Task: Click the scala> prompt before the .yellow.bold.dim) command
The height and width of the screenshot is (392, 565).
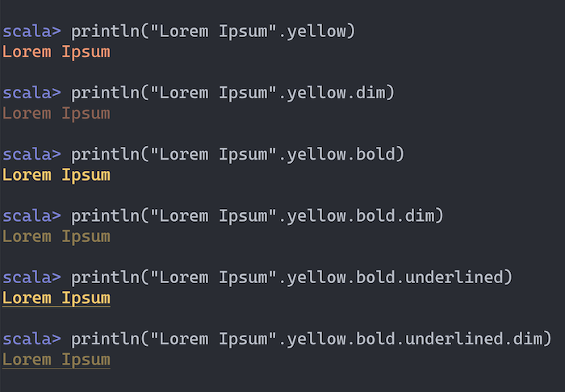Action: tap(31, 216)
